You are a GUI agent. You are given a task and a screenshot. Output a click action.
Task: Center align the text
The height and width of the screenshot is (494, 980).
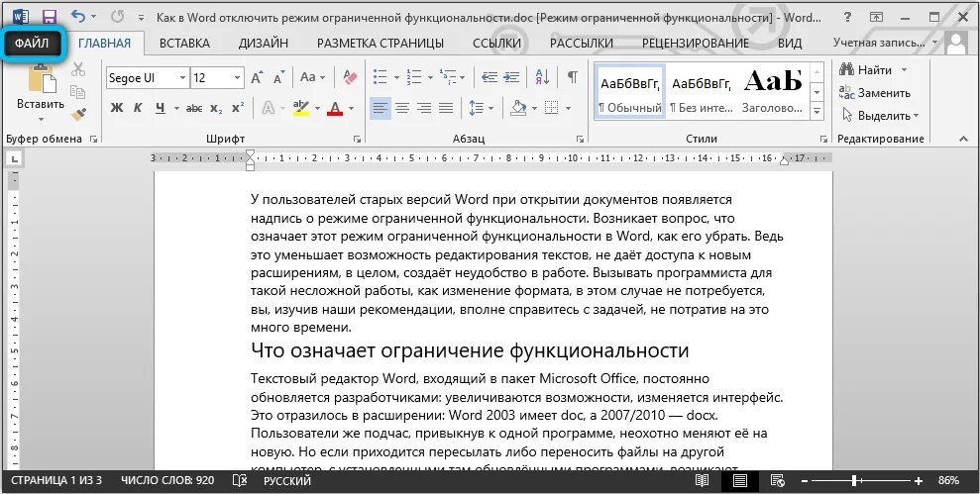(402, 108)
